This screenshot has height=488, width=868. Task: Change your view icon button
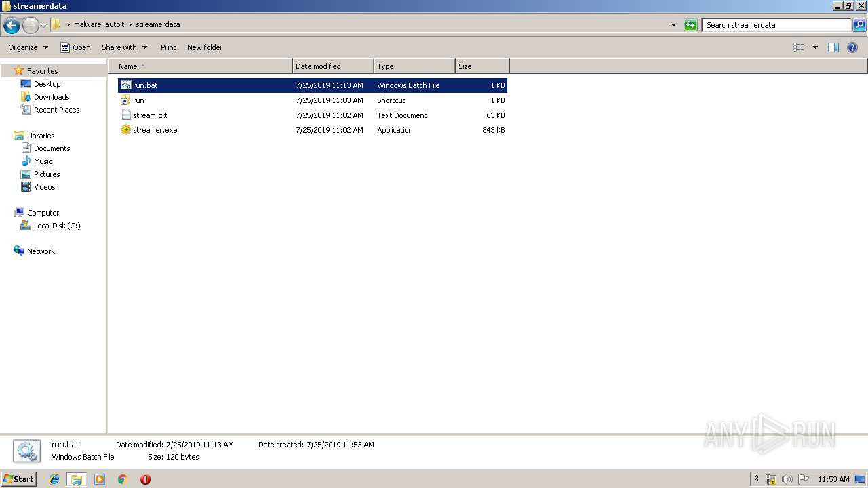799,47
